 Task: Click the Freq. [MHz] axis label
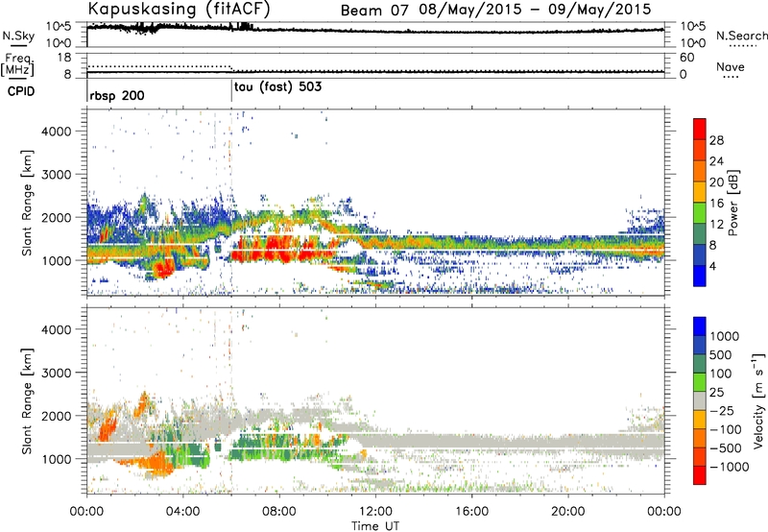pyautogui.click(x=17, y=65)
